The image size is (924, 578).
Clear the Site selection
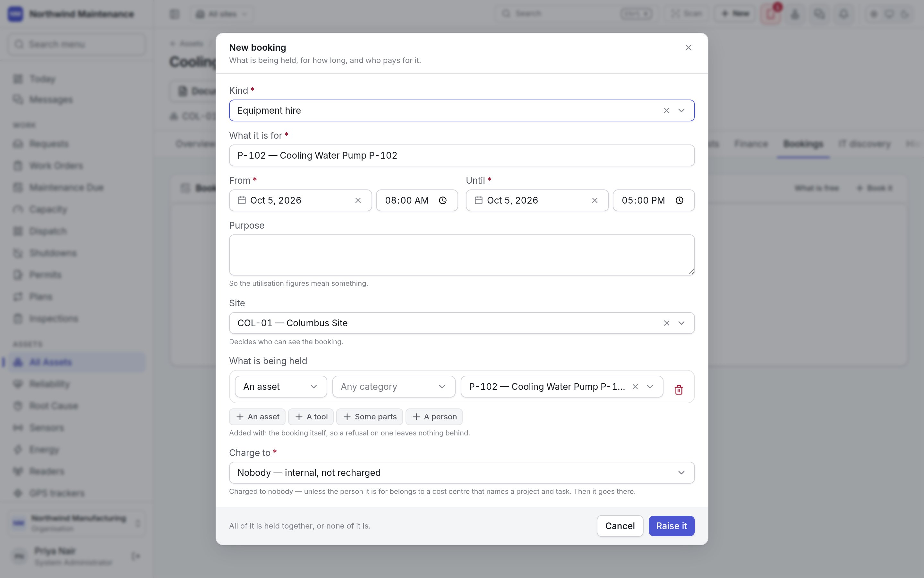pyautogui.click(x=666, y=323)
